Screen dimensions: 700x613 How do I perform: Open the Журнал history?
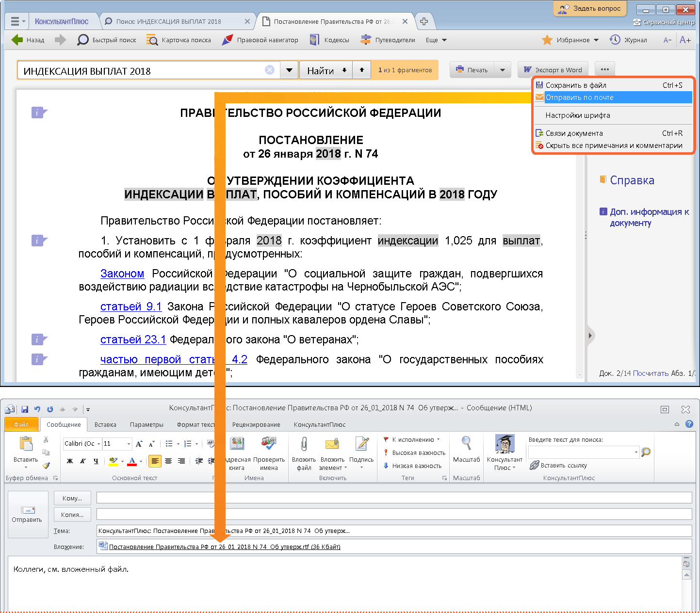(x=628, y=40)
